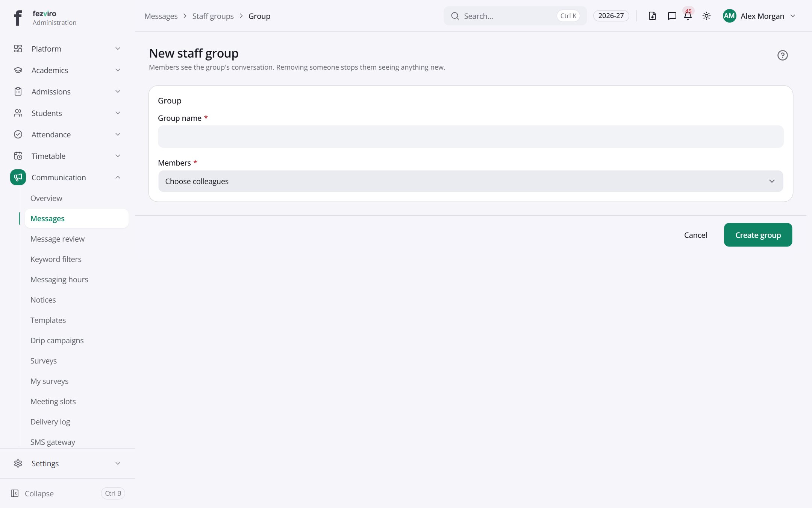Focus the Search box in header
Viewport: 812px width, 508px height.
(515, 16)
